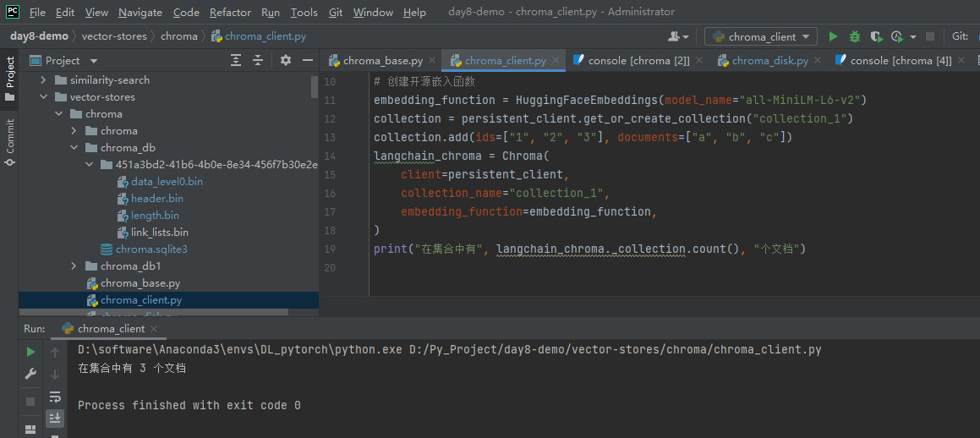Profile chroma_client using the clock-run icon
The image size is (980, 438).
click(897, 37)
